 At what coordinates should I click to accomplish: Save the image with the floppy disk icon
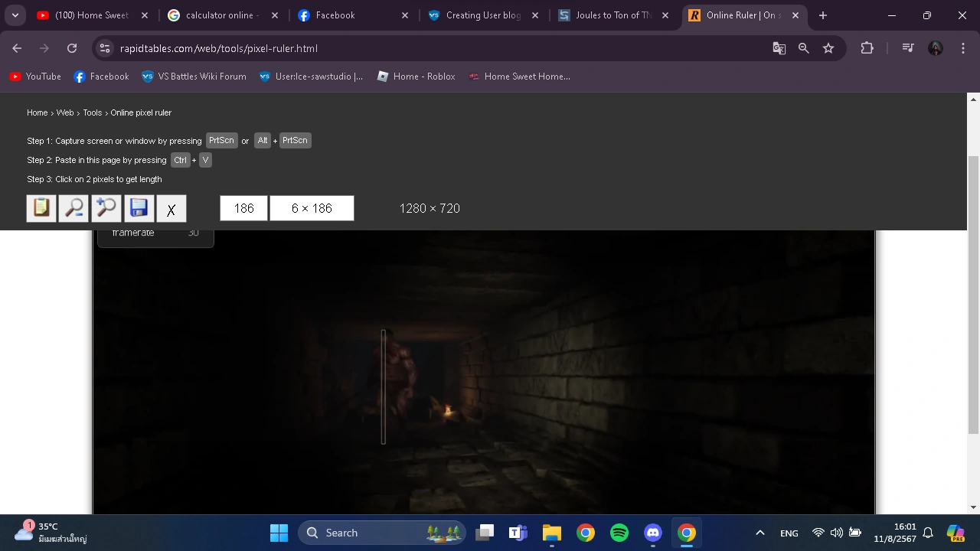point(139,208)
